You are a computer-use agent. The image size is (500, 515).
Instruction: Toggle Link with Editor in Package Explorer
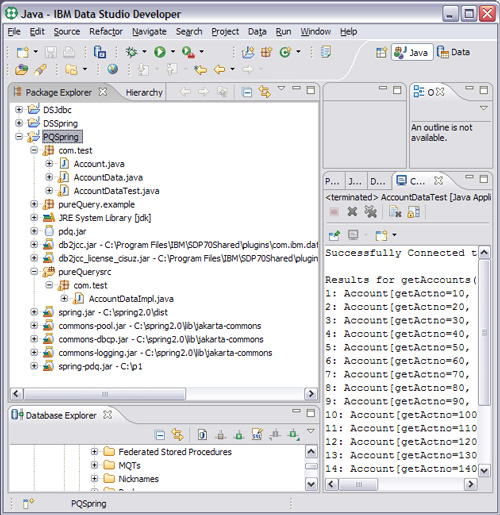pos(265,92)
